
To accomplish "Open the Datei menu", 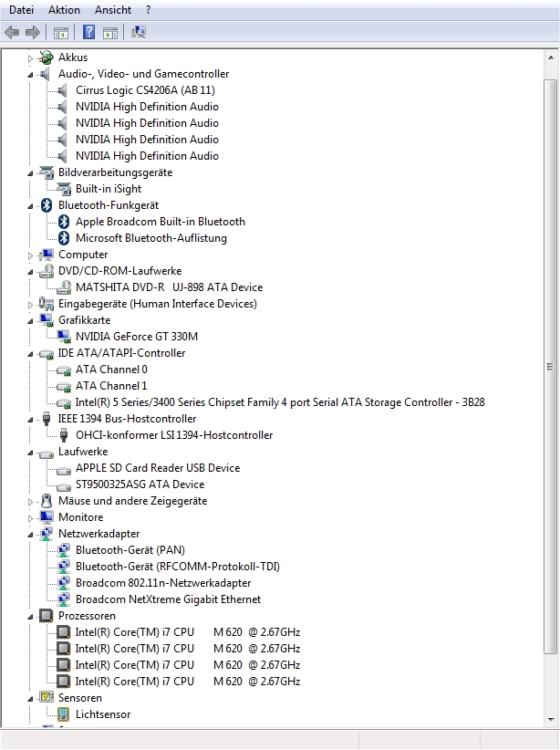I will point(21,9).
